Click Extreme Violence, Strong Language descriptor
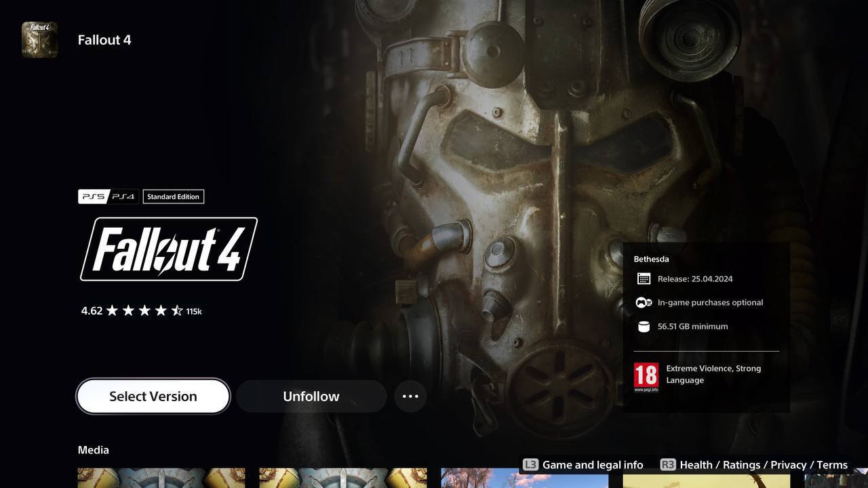Viewport: 868px width, 488px height. (713, 374)
